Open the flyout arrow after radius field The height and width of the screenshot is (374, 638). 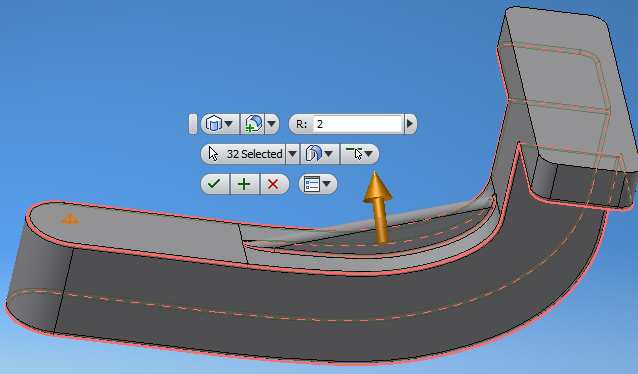410,124
